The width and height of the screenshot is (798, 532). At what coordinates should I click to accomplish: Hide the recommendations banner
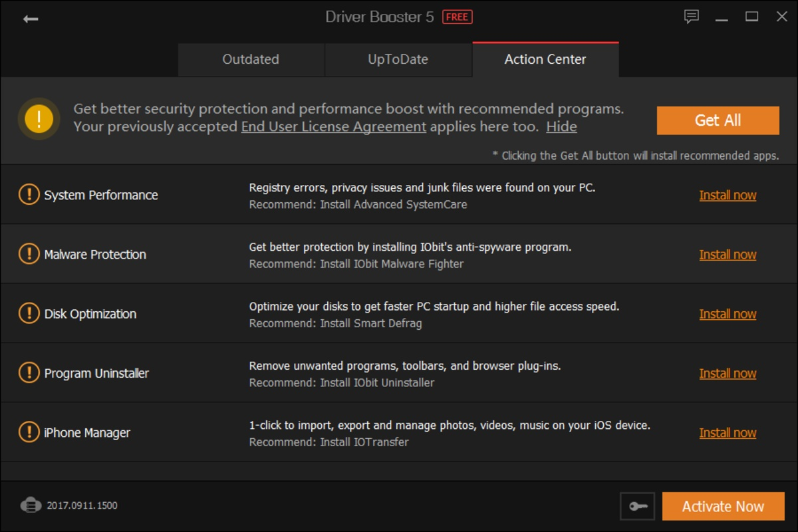coord(561,126)
